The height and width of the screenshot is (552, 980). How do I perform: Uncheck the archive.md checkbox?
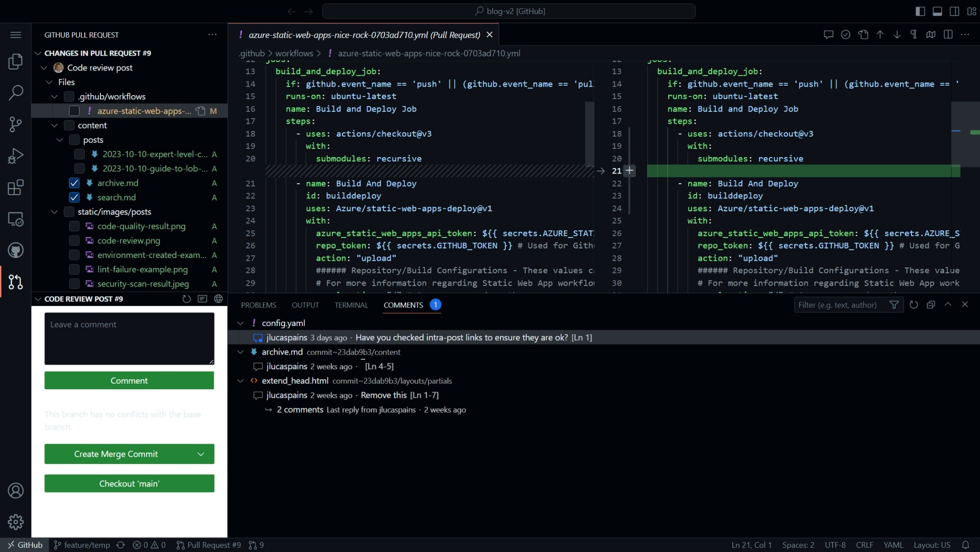point(74,183)
